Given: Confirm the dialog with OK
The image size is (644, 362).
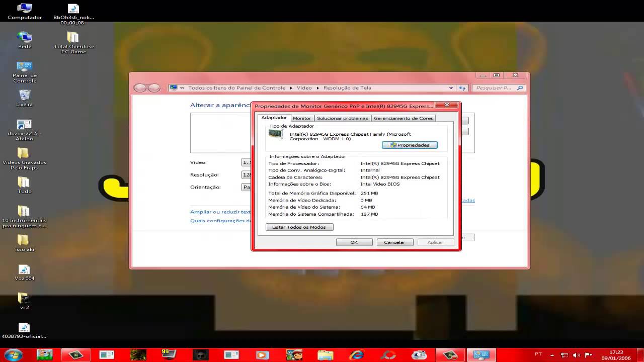Looking at the screenshot, I should coord(354,242).
